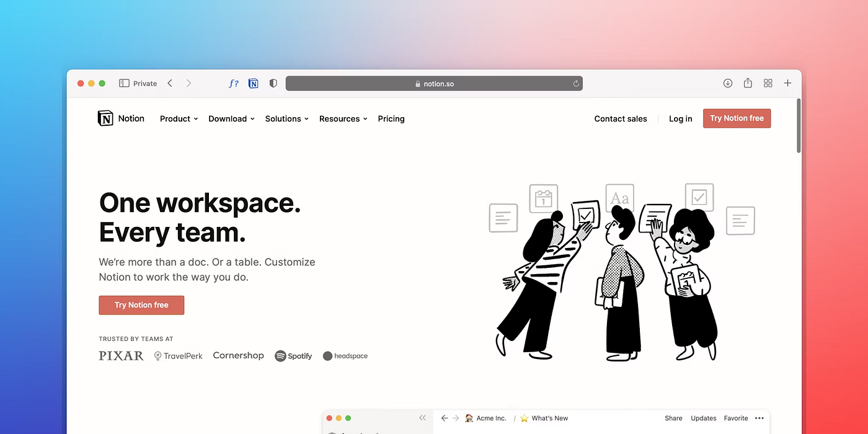Collapse sidebar double-chevron in Acme window
This screenshot has width=868, height=434.
[x=422, y=418]
